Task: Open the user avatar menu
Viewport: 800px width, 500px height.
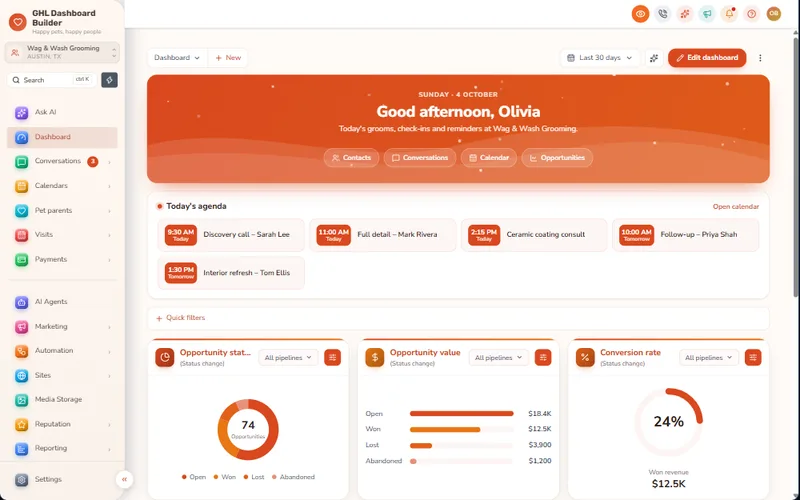Action: [x=774, y=14]
